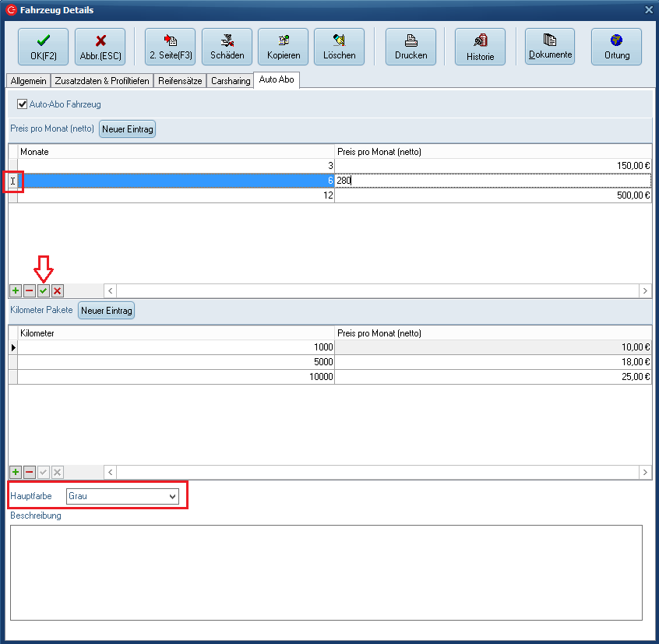Open the Reifensätze tab
The image size is (659, 644).
(179, 81)
